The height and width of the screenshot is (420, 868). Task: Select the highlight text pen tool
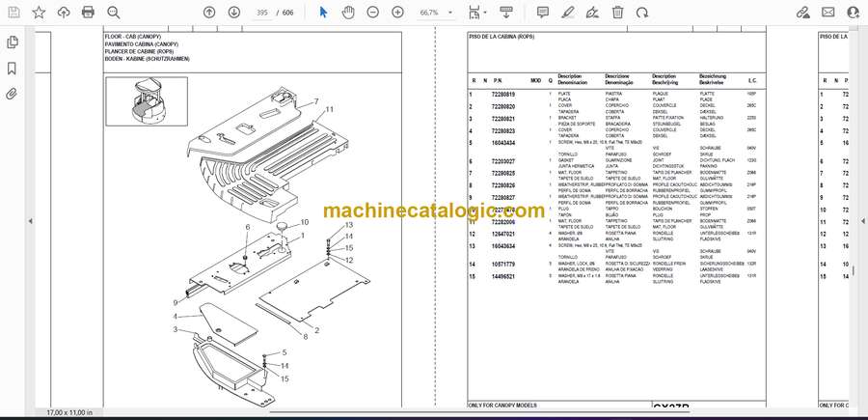tap(567, 13)
